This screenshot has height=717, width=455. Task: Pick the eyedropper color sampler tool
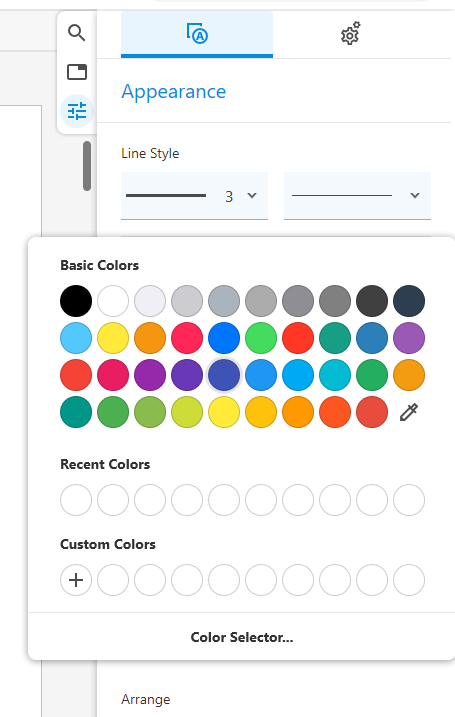tap(409, 412)
